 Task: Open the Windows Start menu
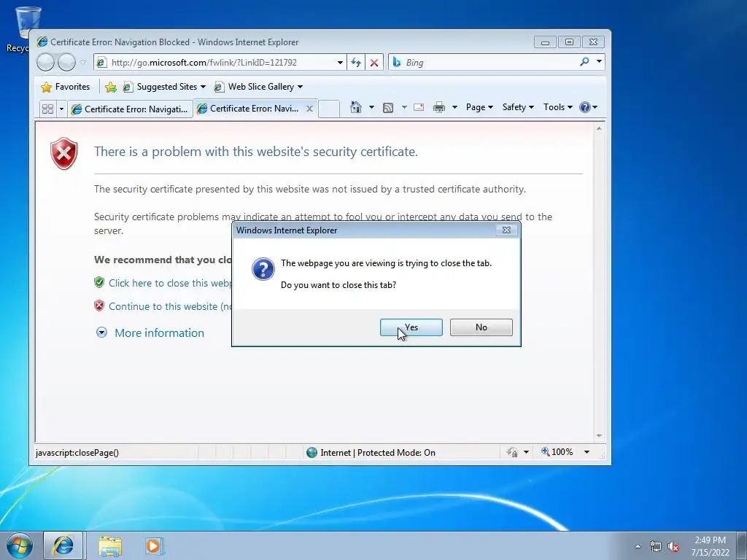click(20, 545)
